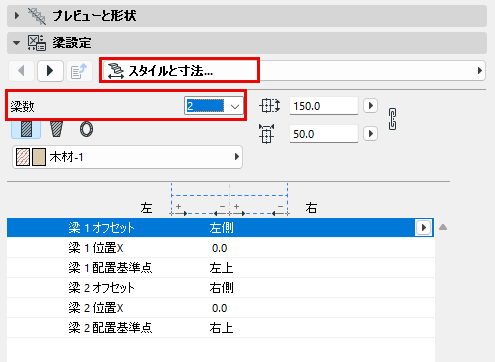Image resolution: width=495 pixels, height=362 pixels.
Task: Select round beam cross-section shape
Action: 86,129
